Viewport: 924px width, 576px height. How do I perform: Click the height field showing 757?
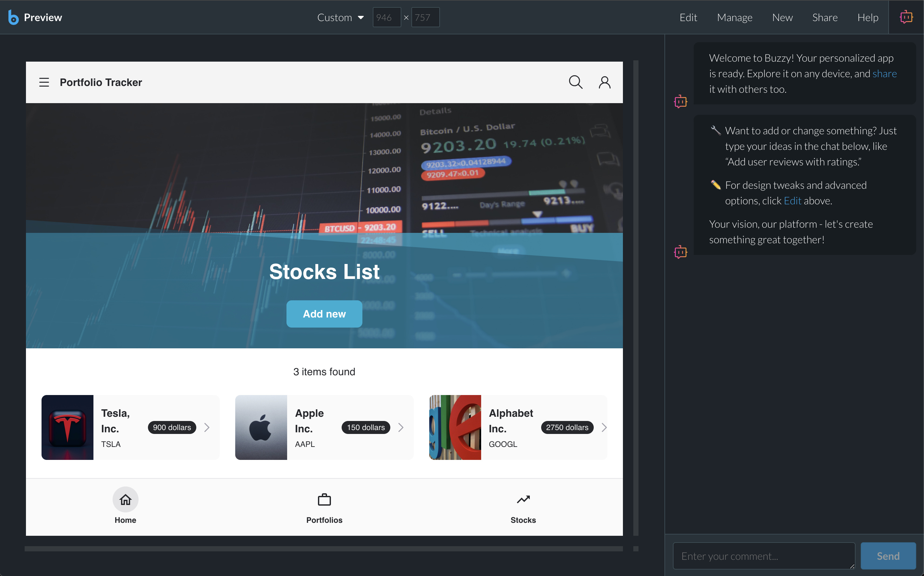(425, 18)
